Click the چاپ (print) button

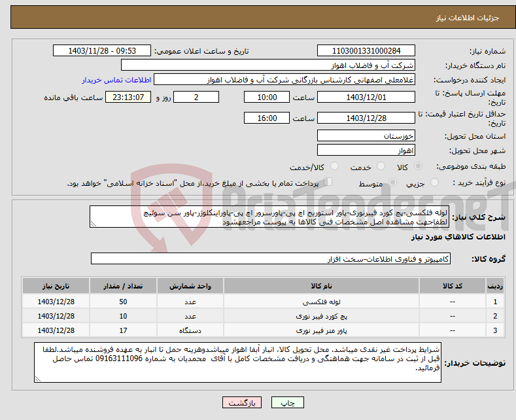287,402
